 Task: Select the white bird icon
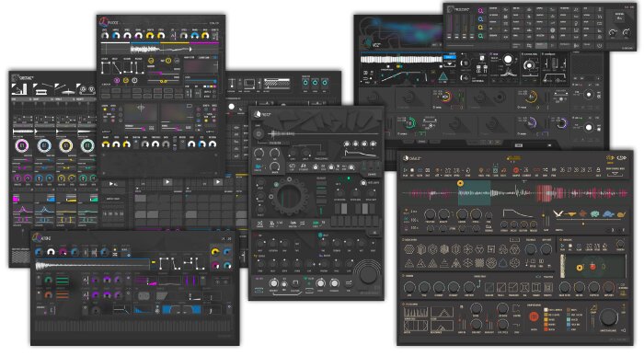click(x=558, y=213)
